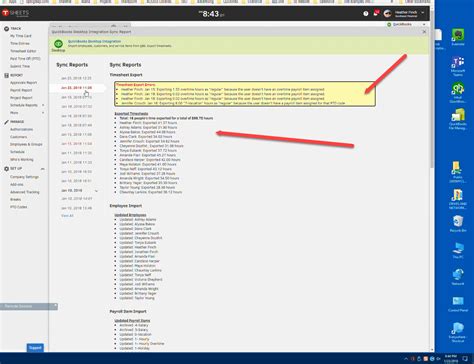The image size is (474, 364).
Task: Collapse the SET UP section toggle
Action: (x=43, y=169)
